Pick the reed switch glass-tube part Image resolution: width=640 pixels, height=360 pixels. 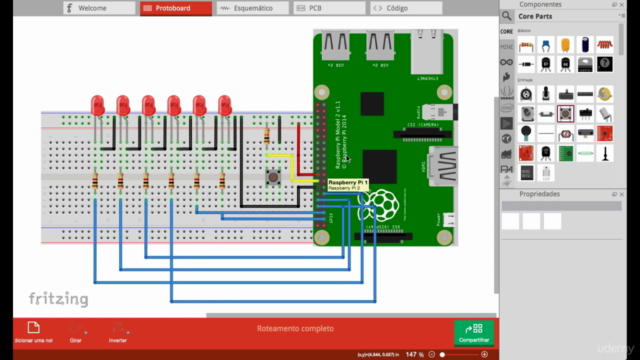coord(585,153)
